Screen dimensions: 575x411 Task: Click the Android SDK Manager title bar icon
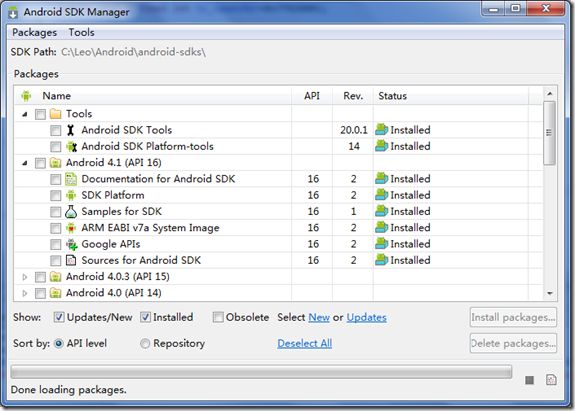coord(13,12)
